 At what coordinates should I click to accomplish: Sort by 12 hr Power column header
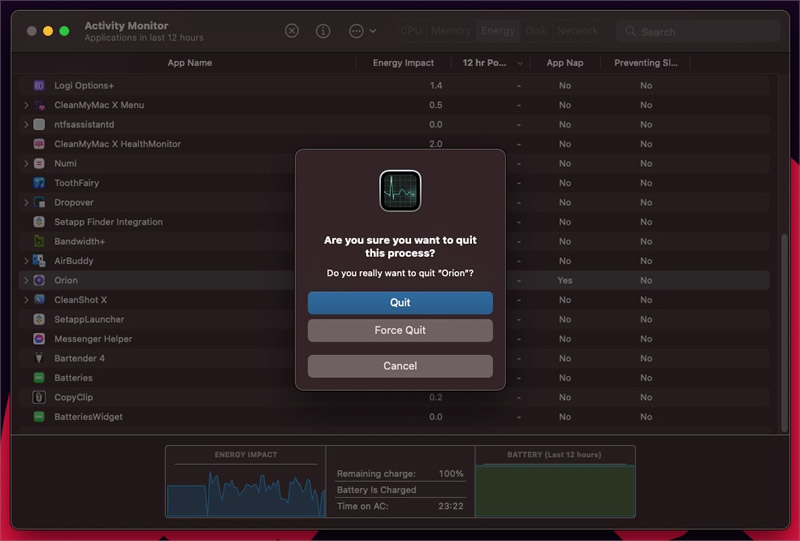tap(490, 63)
